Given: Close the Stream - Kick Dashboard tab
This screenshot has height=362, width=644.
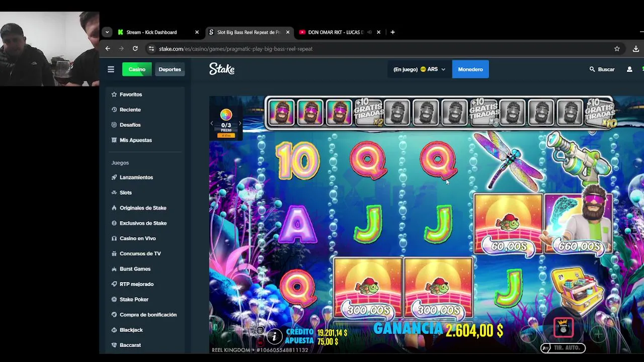Looking at the screenshot, I should coord(197,32).
